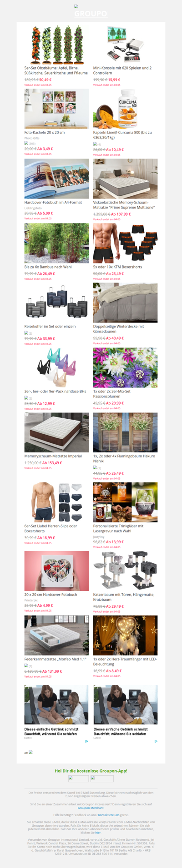Click the Groupon logo at top
Screen dimensions: 182x868
pos(91,12)
